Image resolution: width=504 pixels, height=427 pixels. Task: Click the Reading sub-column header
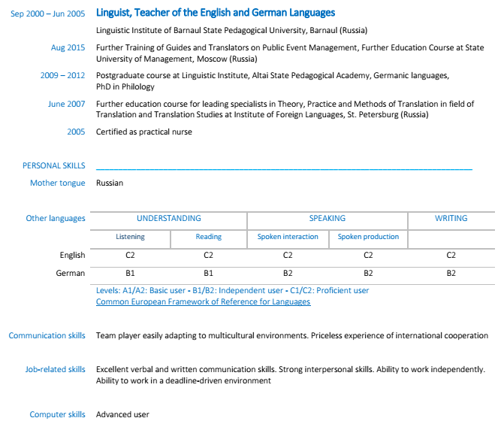point(209,237)
